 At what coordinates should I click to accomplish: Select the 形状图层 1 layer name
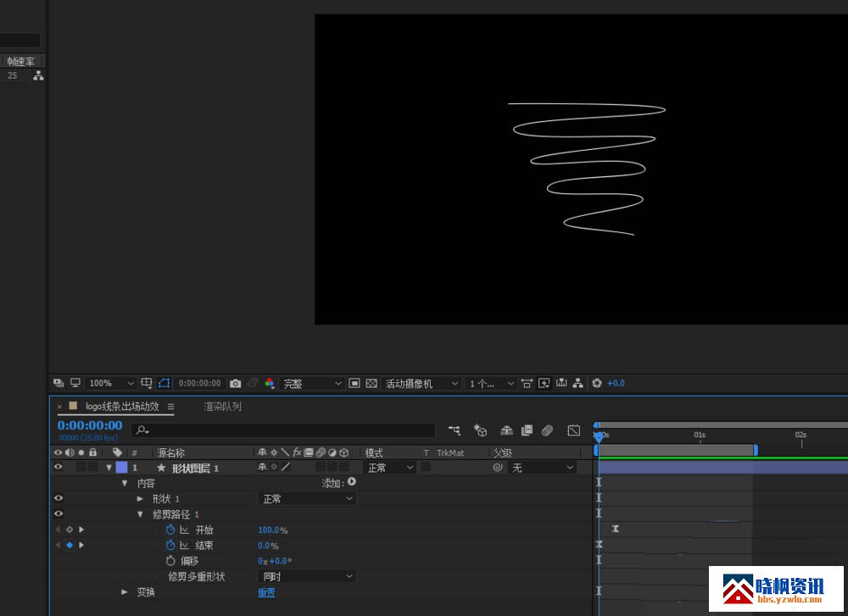(195, 468)
